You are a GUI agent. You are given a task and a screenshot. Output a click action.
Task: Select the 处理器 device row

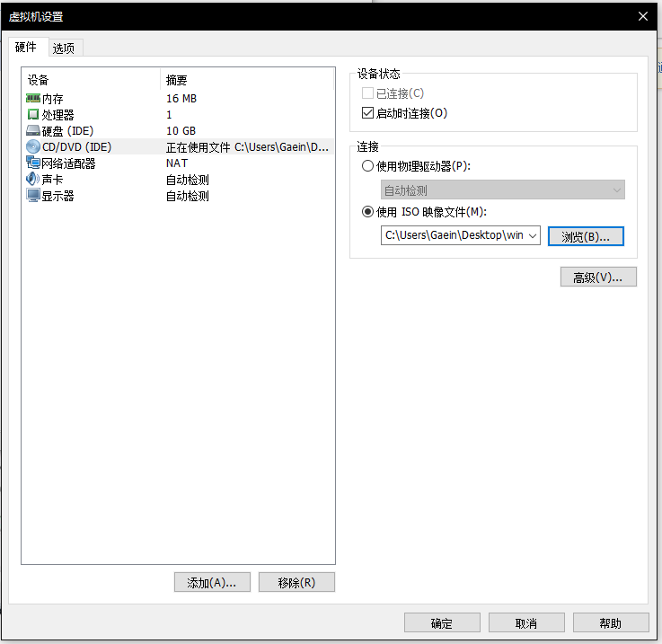178,114
